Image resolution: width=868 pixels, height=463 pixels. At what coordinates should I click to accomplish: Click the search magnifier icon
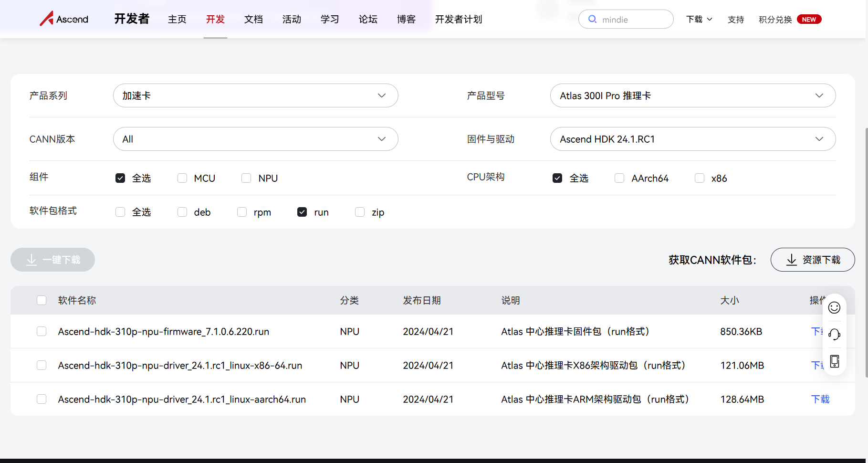[x=592, y=19]
